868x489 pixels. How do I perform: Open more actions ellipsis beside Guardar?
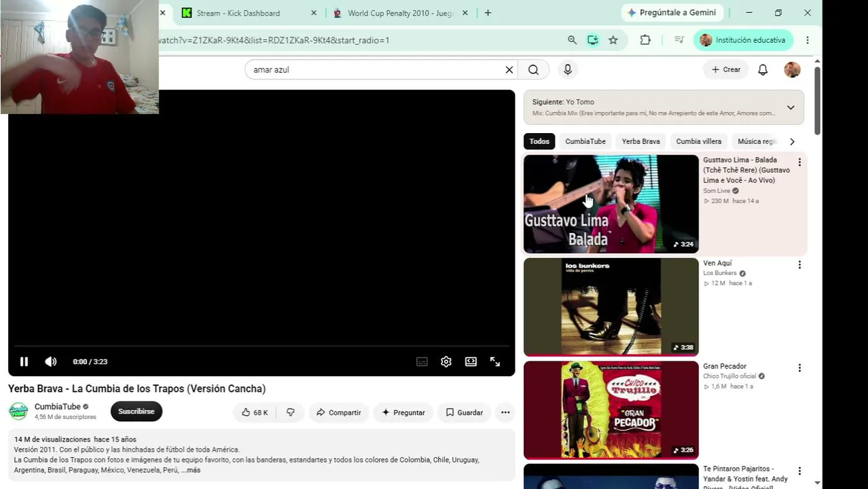(x=505, y=412)
